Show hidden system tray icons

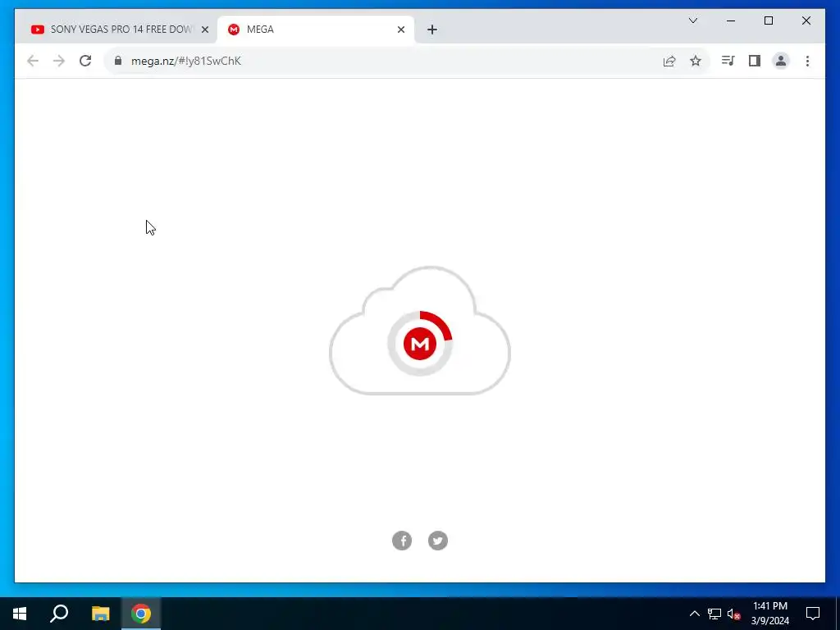(694, 614)
